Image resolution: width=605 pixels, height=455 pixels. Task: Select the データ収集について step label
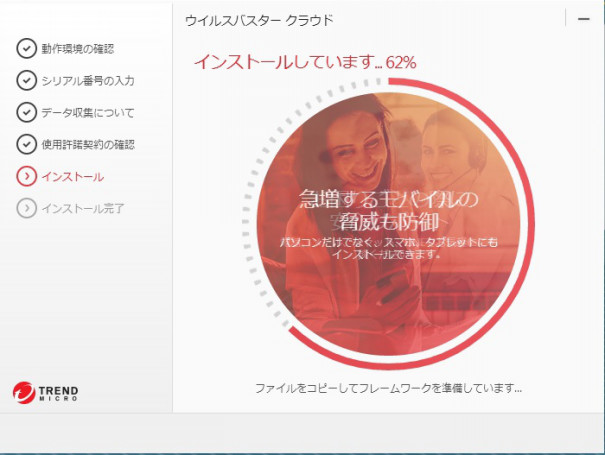(88, 113)
